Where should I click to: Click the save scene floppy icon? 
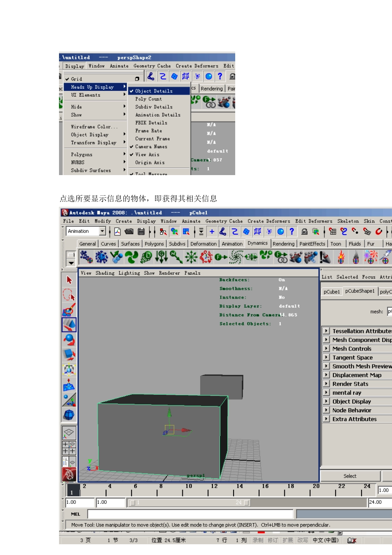coord(141,232)
